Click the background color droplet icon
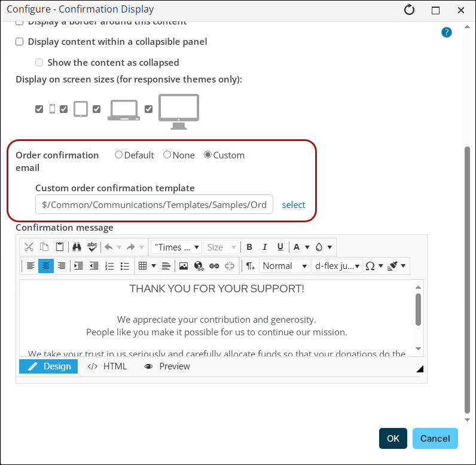Viewport: 476px width, 465px height. click(319, 247)
